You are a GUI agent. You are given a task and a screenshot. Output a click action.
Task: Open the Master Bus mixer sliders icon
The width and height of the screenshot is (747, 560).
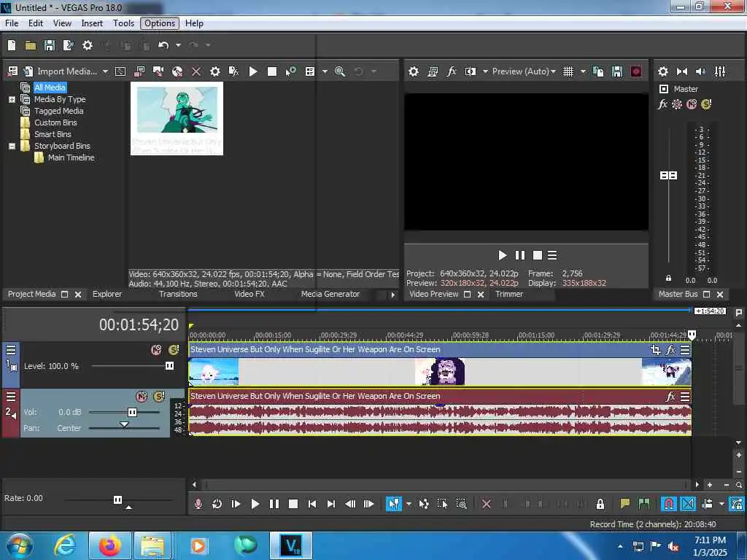click(720, 71)
